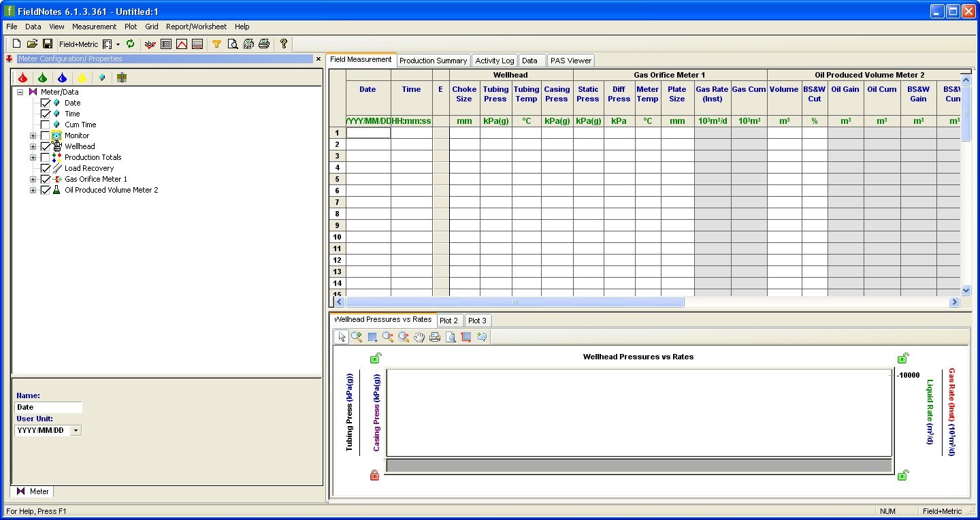Choose the rectangle zoom tool on plot
The width and height of the screenshot is (980, 520).
point(372,337)
